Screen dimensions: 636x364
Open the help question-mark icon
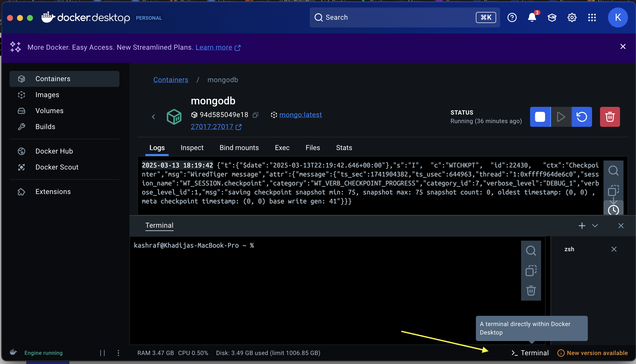(512, 17)
